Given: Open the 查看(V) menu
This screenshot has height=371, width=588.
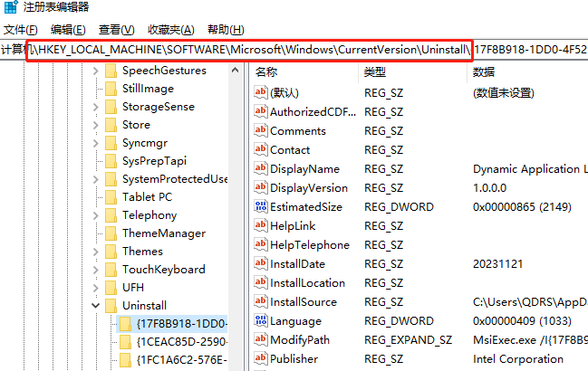Looking at the screenshot, I should 116,30.
